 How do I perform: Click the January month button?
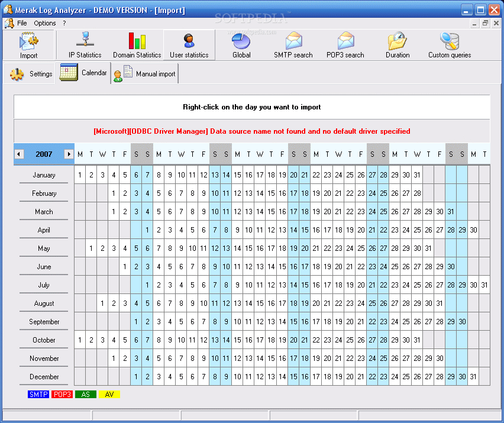point(44,175)
